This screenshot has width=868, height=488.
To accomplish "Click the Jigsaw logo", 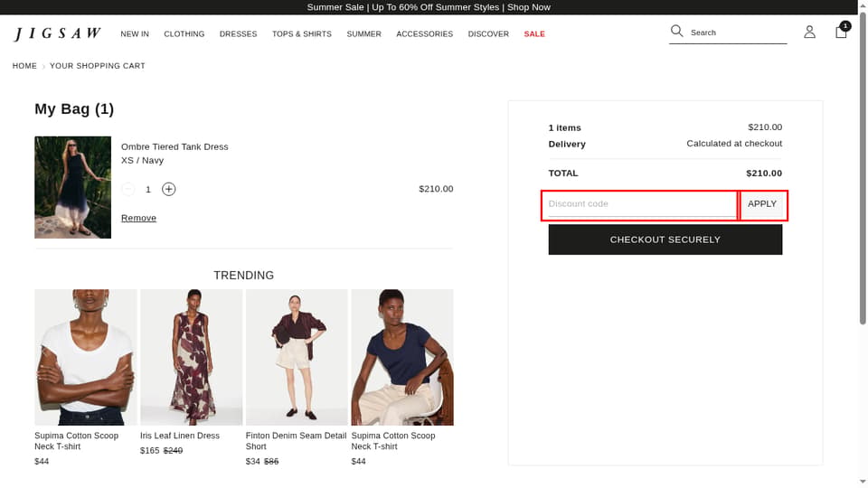I will [58, 33].
